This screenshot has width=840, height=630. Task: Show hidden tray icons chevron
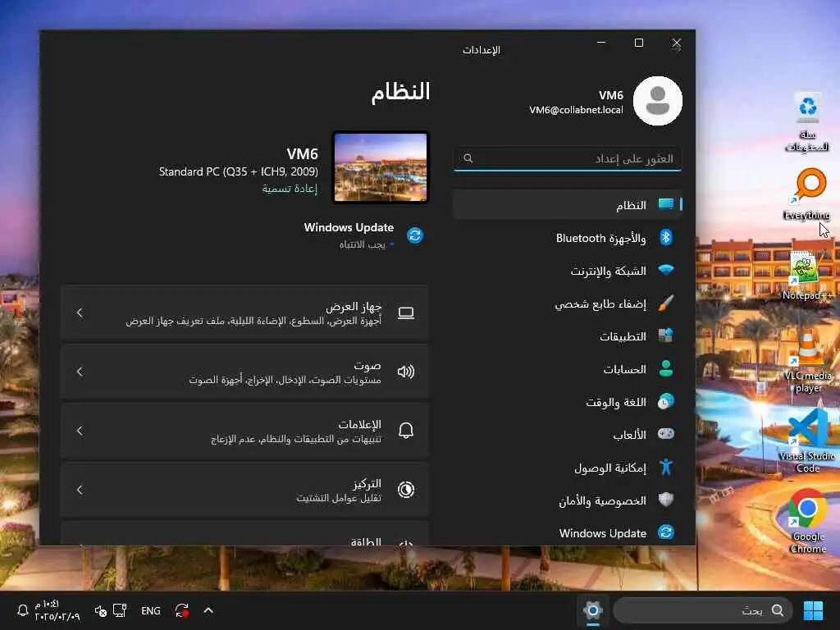click(208, 610)
